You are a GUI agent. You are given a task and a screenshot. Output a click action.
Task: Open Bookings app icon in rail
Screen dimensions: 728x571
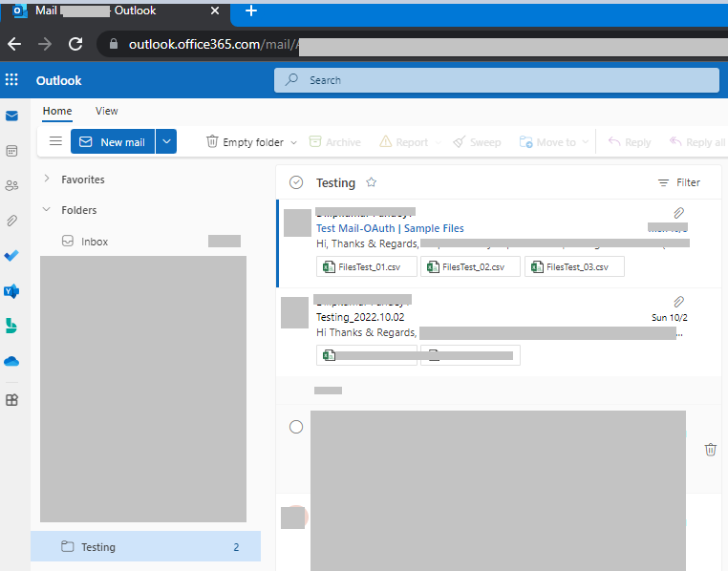(11, 327)
